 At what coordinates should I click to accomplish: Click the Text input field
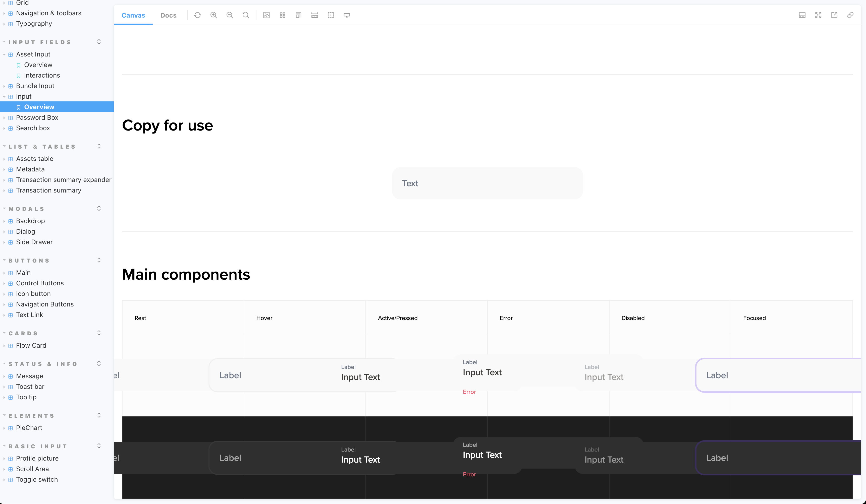[x=487, y=183]
